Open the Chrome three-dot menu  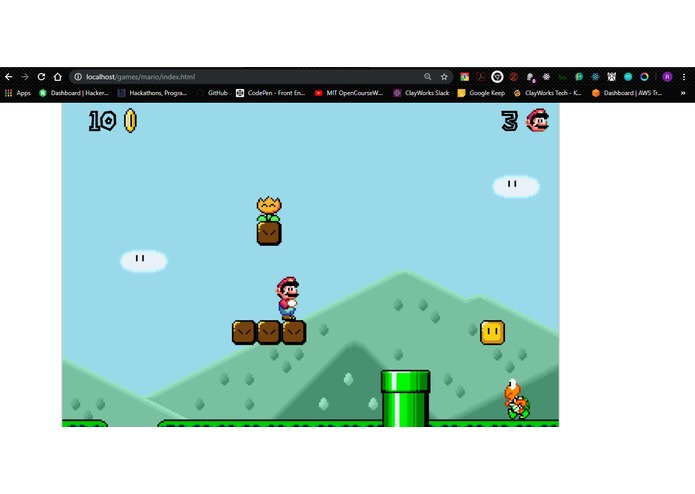(684, 77)
